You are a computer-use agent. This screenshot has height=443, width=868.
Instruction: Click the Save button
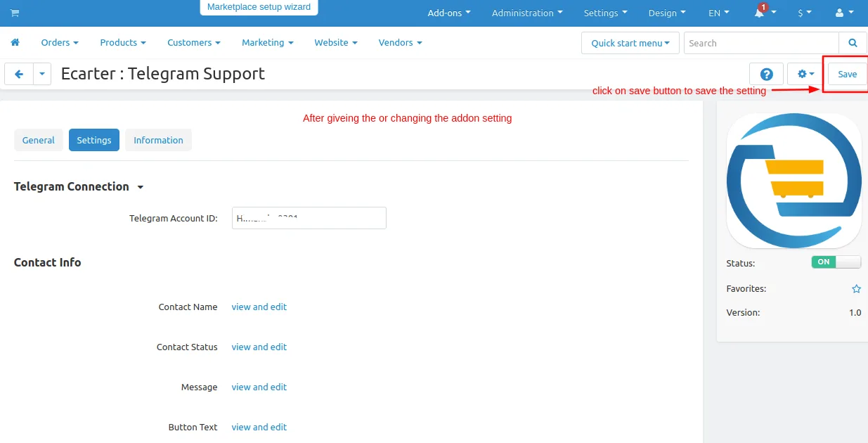[847, 74]
